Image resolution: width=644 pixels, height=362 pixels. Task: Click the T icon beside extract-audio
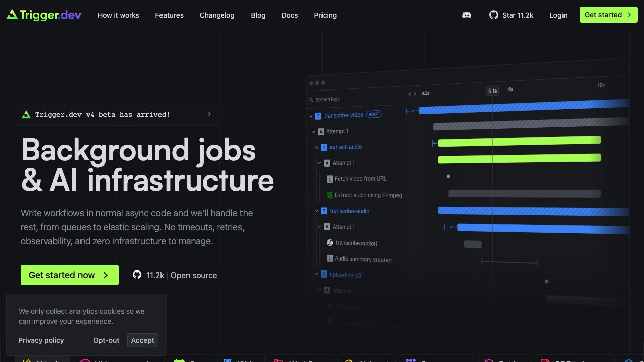pyautogui.click(x=324, y=147)
